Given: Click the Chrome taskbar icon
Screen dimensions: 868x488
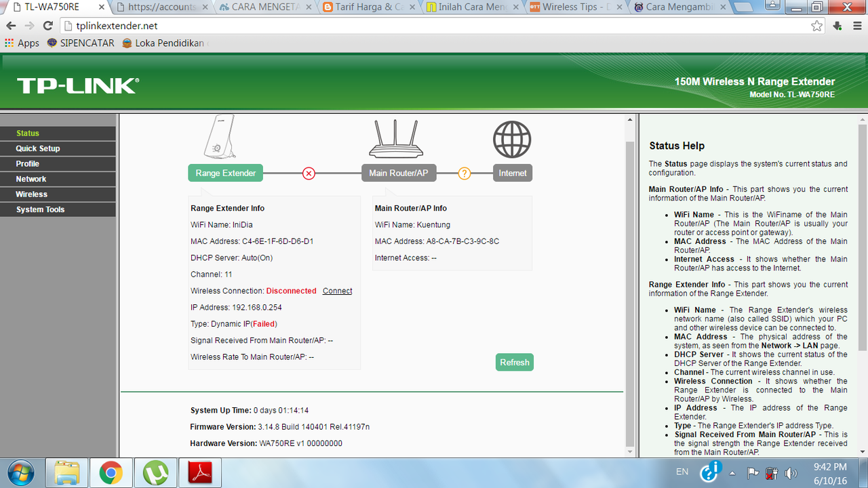Looking at the screenshot, I should tap(111, 472).
